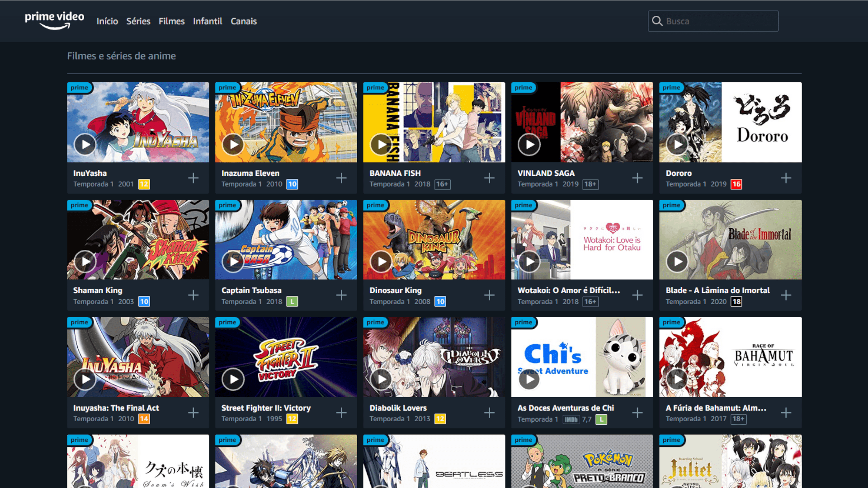
Task: Open the InuYasha title link
Action: (x=90, y=173)
